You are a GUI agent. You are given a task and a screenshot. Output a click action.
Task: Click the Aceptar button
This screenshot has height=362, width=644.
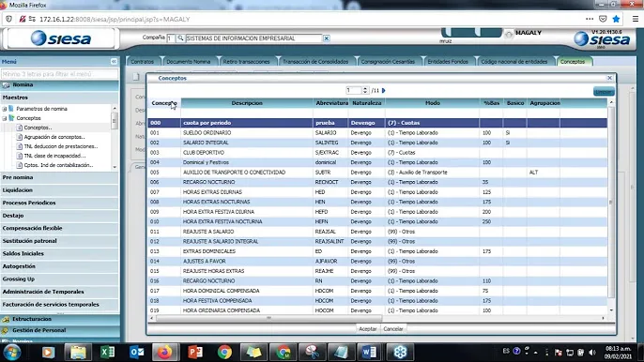pos(368,329)
